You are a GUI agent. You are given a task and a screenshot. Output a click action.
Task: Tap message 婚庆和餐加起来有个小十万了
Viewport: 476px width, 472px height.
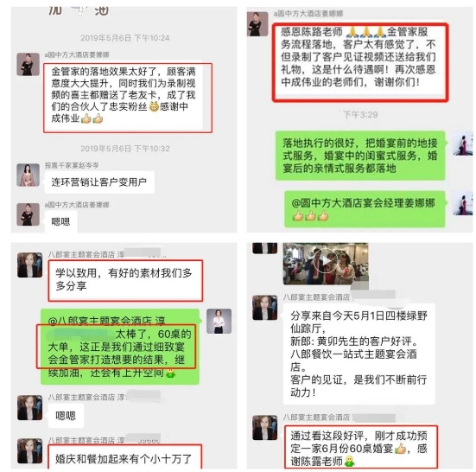124,456
